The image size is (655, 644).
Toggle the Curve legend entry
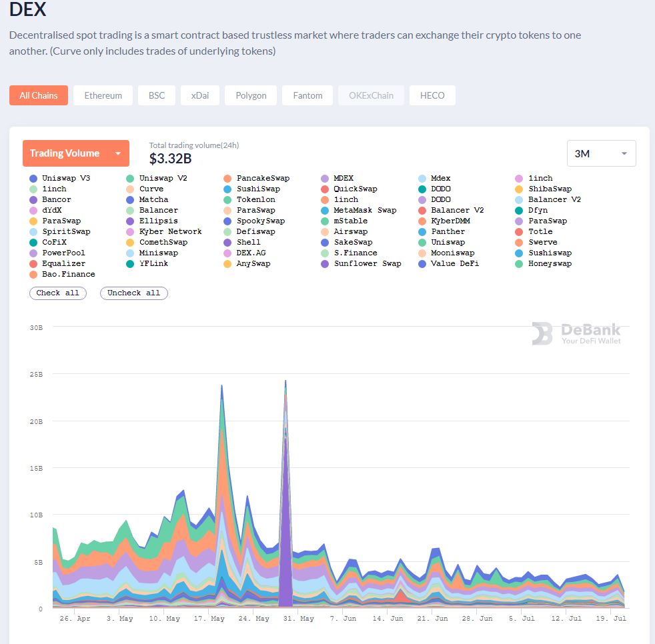click(x=145, y=189)
